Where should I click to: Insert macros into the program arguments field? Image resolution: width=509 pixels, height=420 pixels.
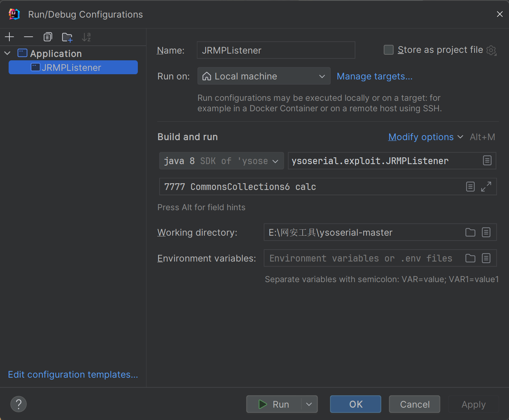pos(470,187)
